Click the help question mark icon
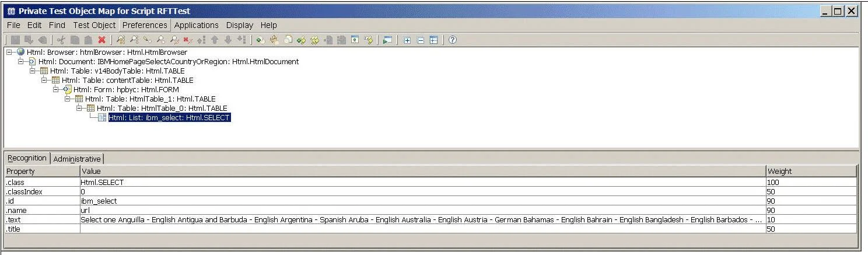Image resolution: width=868 pixels, height=255 pixels. (x=452, y=40)
